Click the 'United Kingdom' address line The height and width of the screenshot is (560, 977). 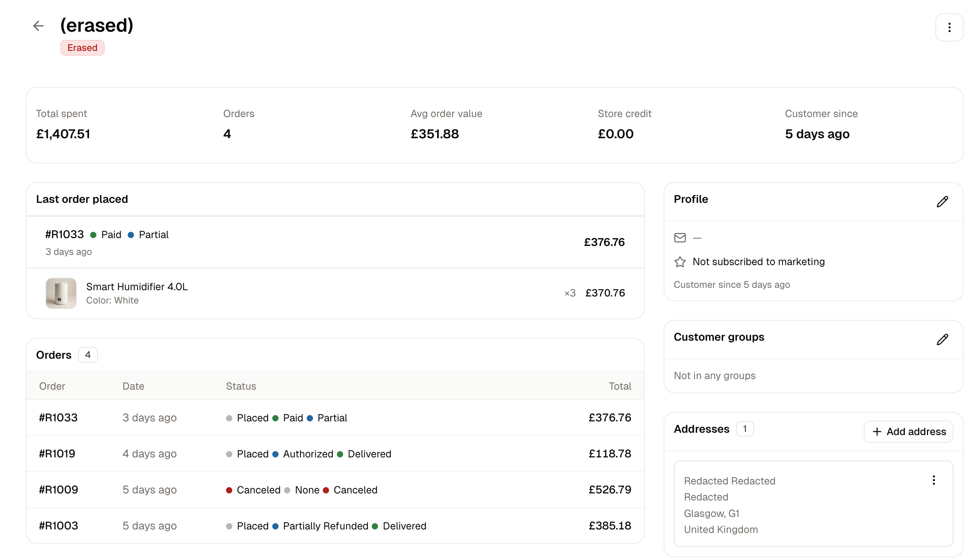click(721, 529)
